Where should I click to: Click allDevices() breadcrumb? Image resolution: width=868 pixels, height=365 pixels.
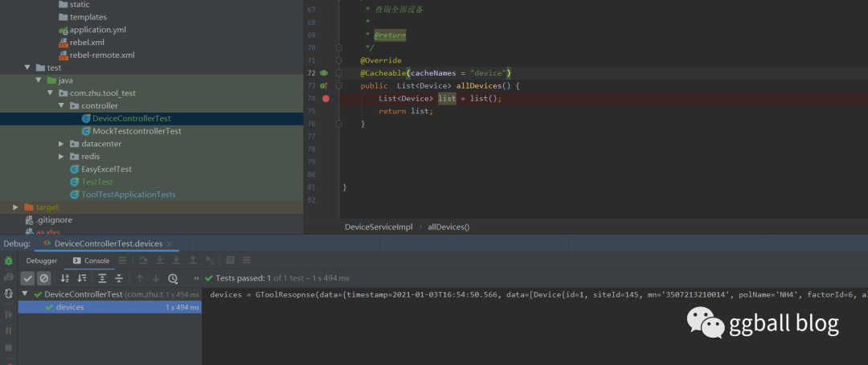click(x=448, y=227)
